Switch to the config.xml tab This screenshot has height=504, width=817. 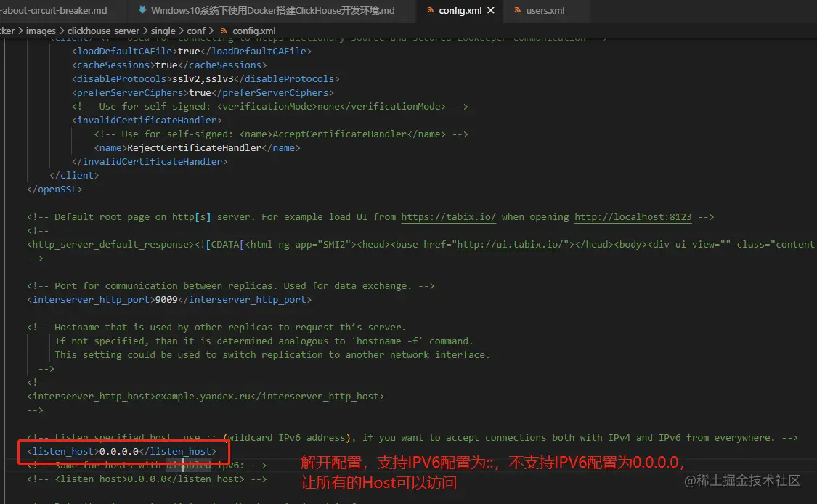[460, 10]
